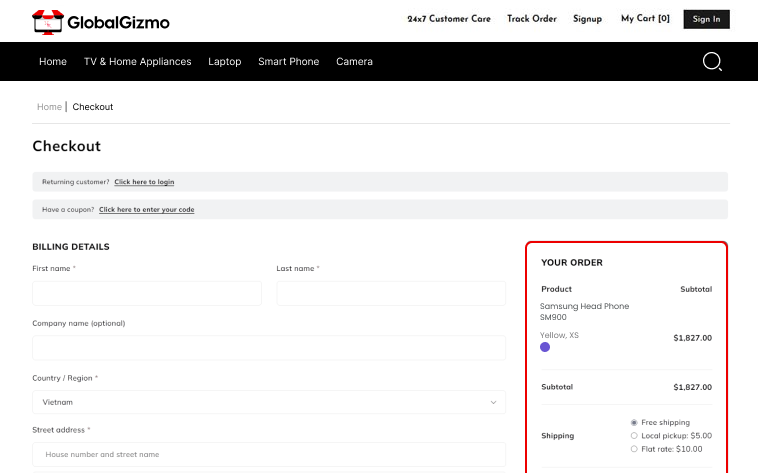Viewport: 758px width, 473px height.
Task: Focus the First name input field
Action: [x=147, y=293]
